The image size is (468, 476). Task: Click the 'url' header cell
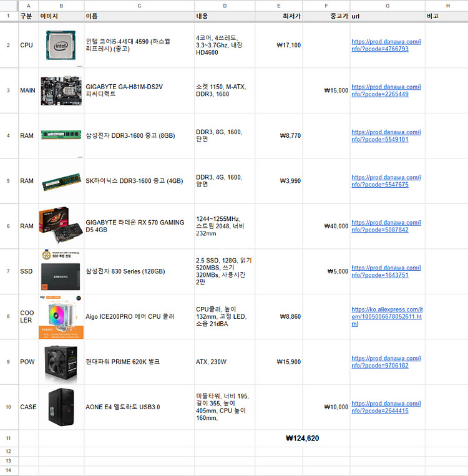388,16
